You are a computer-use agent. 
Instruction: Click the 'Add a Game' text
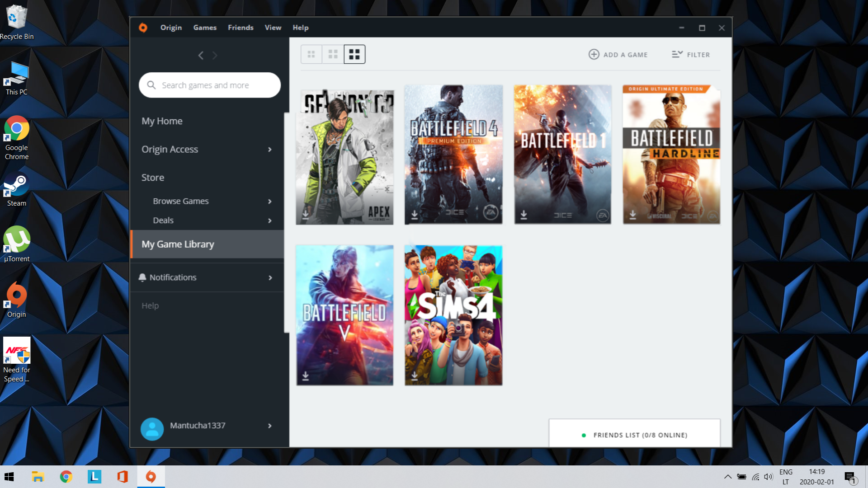click(625, 55)
